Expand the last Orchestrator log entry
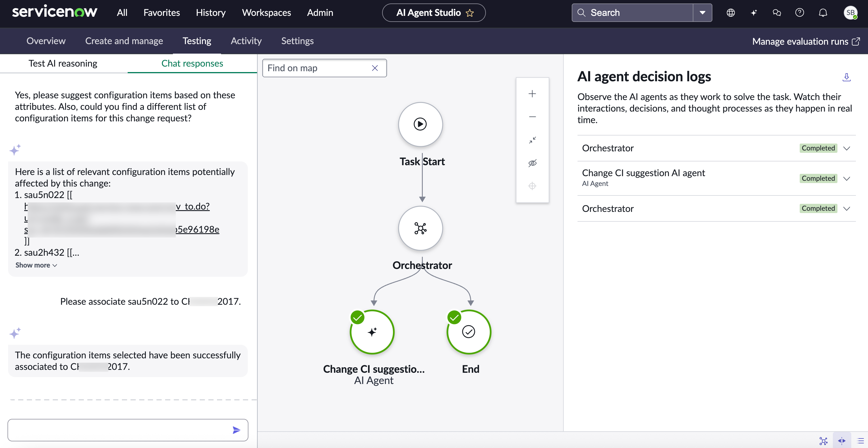 [847, 209]
